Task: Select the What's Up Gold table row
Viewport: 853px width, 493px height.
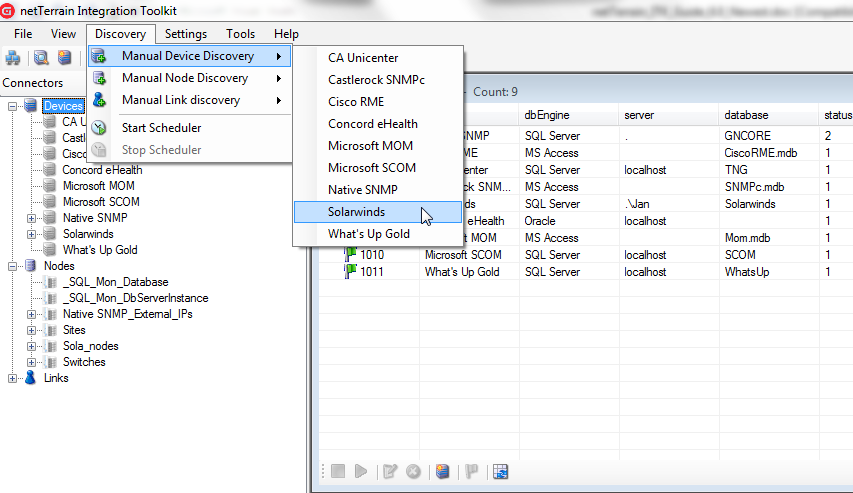Action: pyautogui.click(x=461, y=272)
